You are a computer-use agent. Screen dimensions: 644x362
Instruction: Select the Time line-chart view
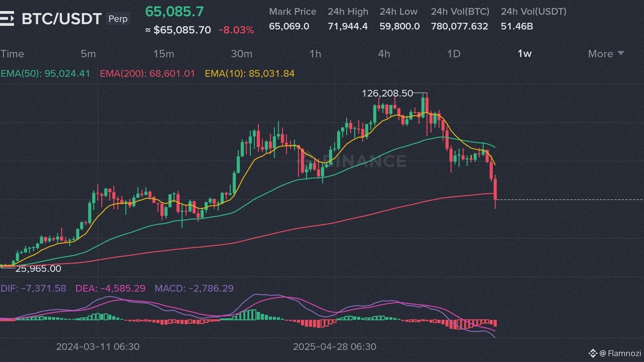[x=12, y=54]
